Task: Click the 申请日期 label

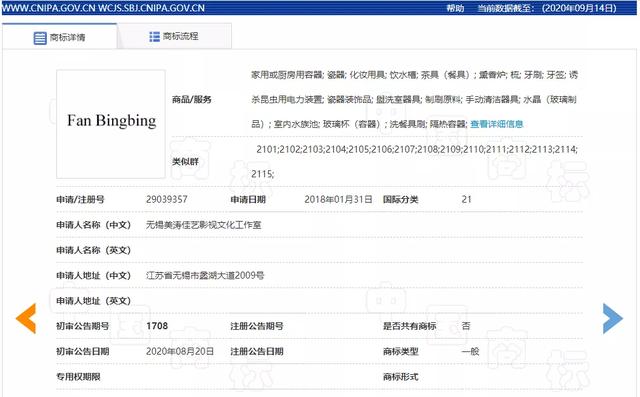Action: [248, 200]
